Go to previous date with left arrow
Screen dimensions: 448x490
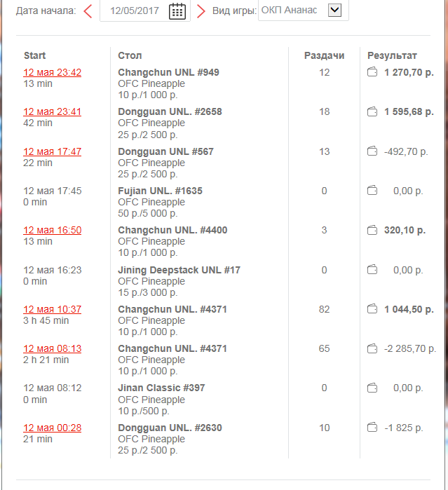[x=88, y=11]
